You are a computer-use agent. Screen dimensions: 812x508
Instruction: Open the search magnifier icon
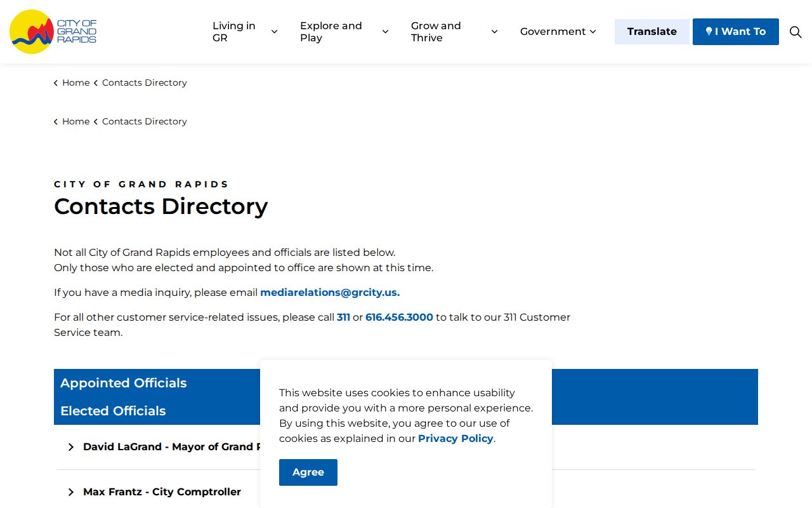[796, 32]
